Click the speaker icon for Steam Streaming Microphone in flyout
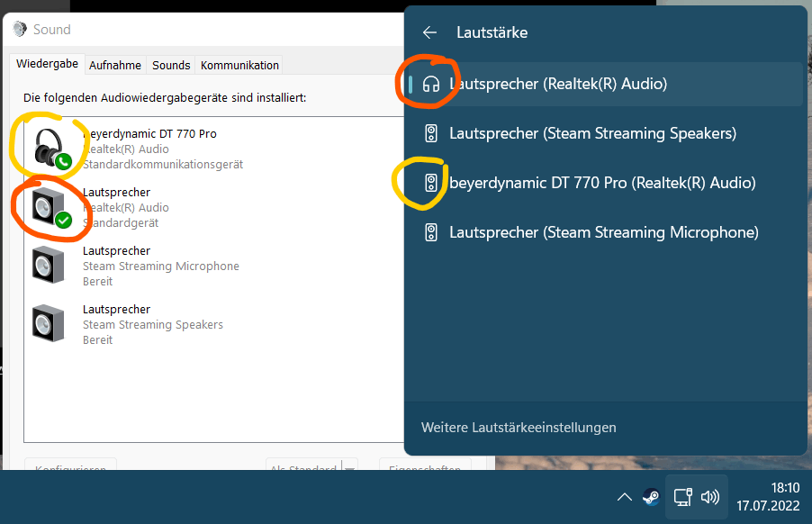This screenshot has height=524, width=812. [431, 232]
